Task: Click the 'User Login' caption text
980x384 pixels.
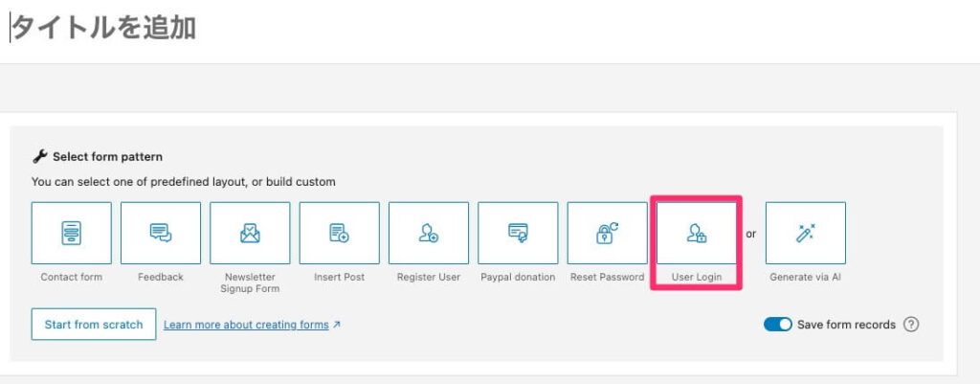Action: click(x=696, y=277)
